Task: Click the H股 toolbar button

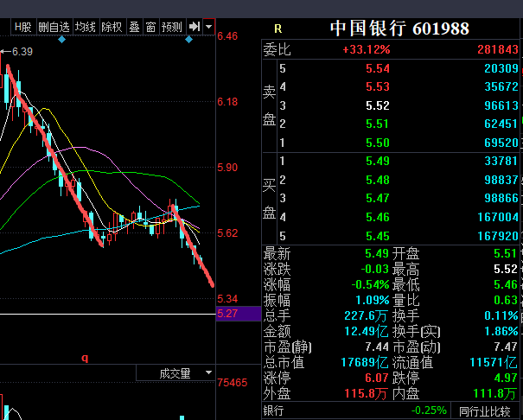Action: tap(23, 27)
